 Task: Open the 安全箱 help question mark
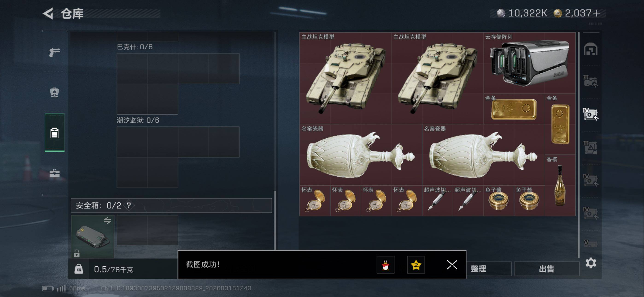click(x=129, y=206)
